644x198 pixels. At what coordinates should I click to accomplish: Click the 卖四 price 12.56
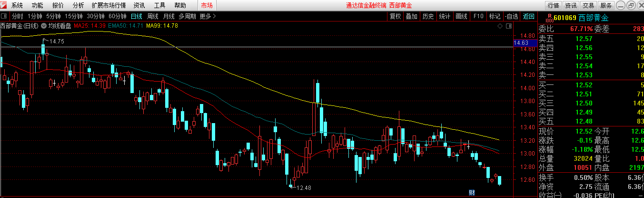[584, 48]
